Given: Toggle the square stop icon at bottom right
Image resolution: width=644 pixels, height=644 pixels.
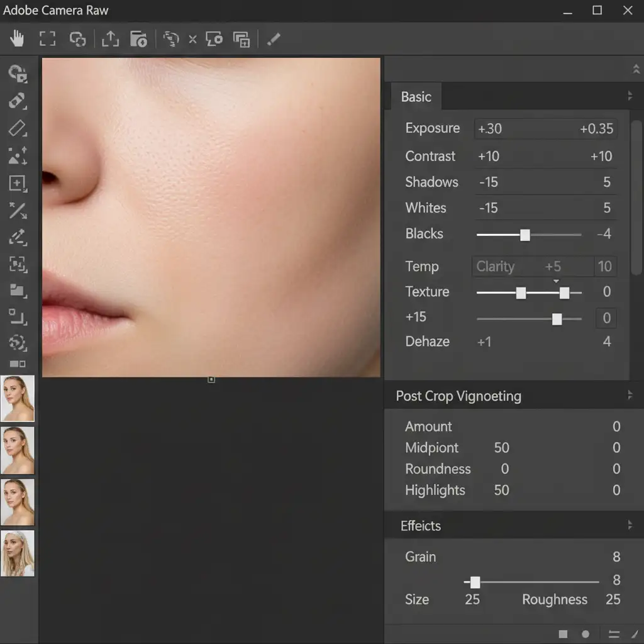Looking at the screenshot, I should (563, 634).
